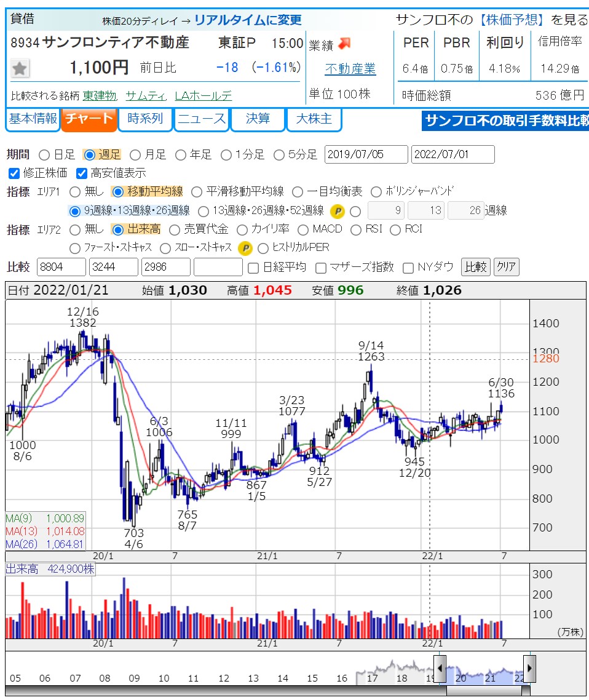Select the ボリンジャーバンド indicator option
Viewport: 589px width, 700px height.
click(375, 191)
